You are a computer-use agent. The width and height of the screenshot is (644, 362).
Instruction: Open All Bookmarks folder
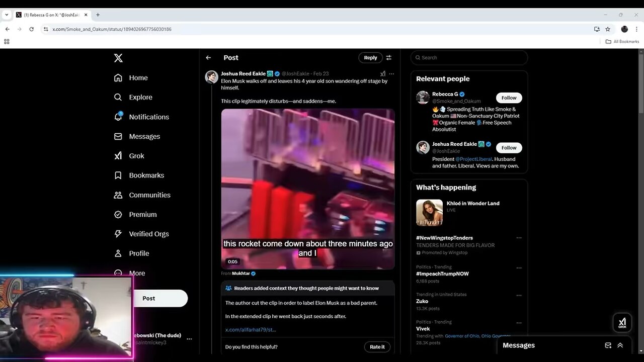[622, 42]
